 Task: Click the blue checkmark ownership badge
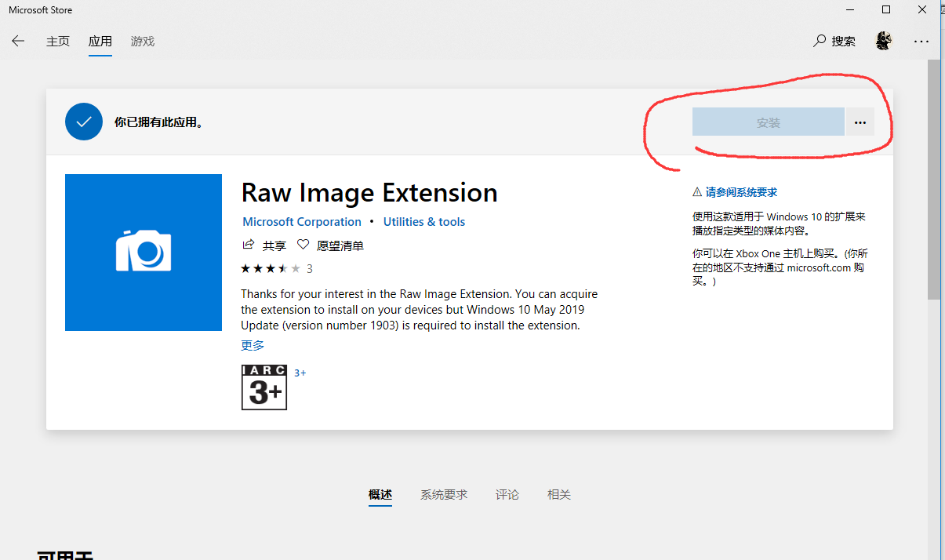[x=83, y=122]
